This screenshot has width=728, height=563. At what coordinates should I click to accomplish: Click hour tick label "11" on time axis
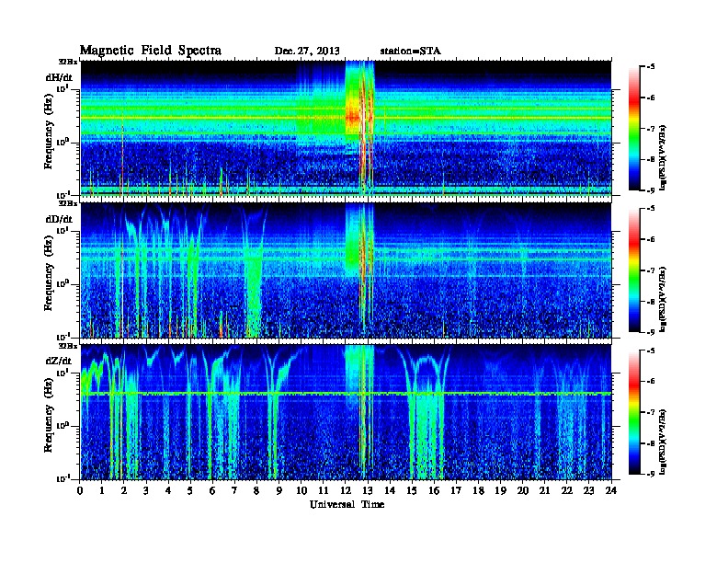pyautogui.click(x=324, y=490)
